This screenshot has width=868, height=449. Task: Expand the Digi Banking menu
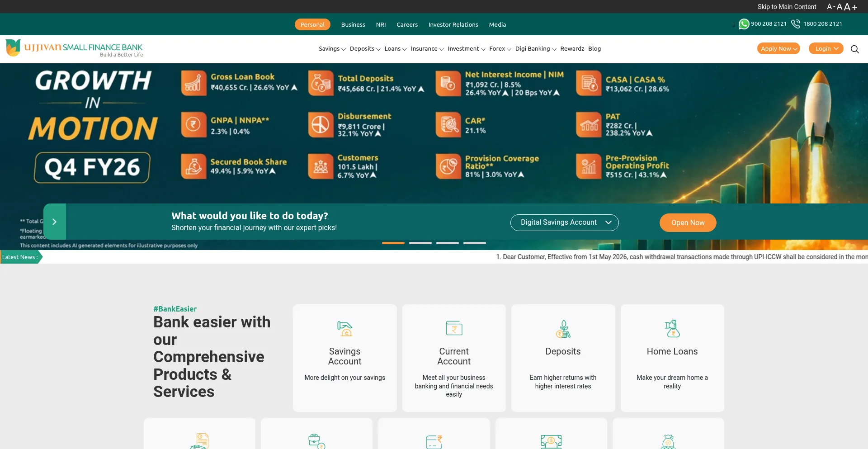pos(536,49)
